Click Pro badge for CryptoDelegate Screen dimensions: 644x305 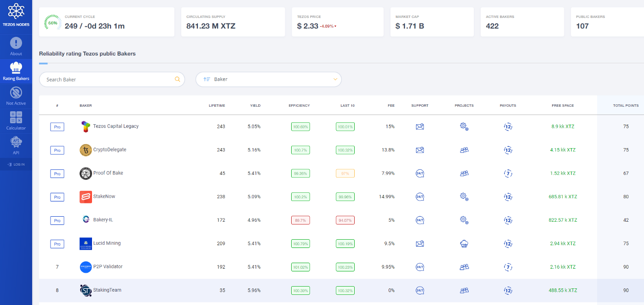tap(57, 150)
